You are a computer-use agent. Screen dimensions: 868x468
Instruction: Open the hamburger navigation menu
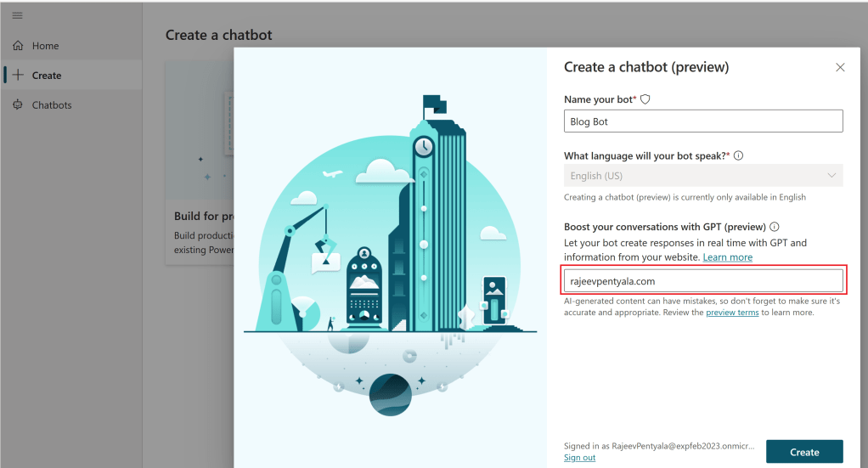pyautogui.click(x=17, y=16)
